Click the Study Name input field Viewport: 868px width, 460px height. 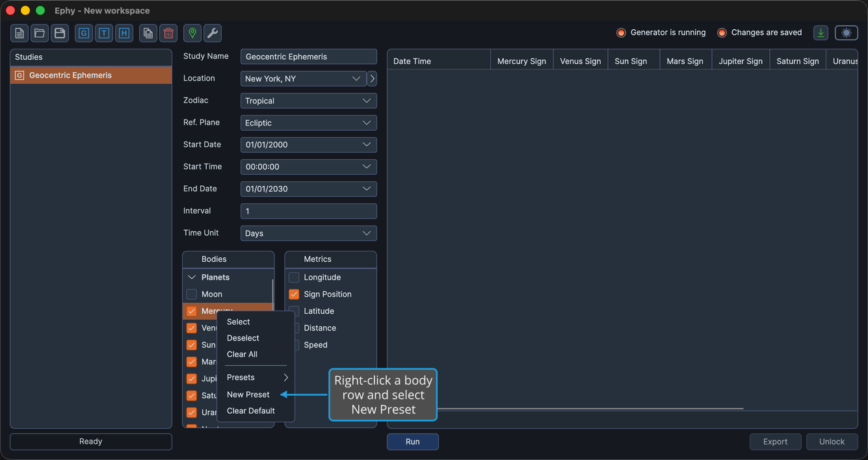pos(309,57)
